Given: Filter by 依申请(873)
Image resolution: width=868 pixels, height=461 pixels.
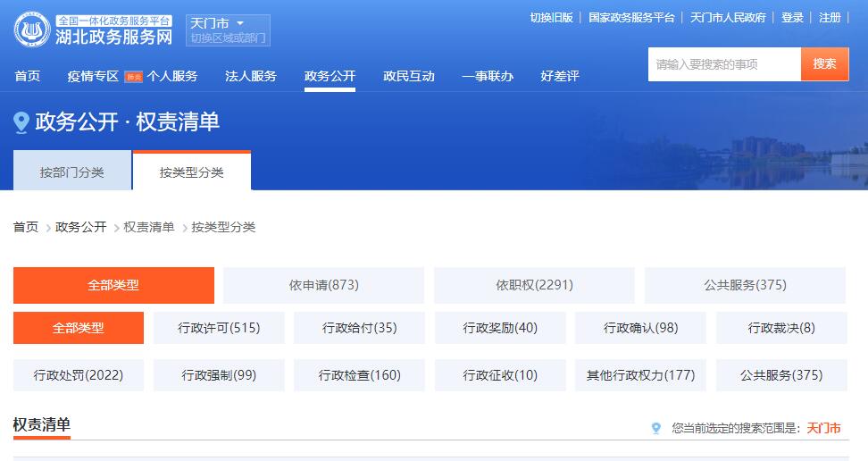Looking at the screenshot, I should click(x=323, y=285).
